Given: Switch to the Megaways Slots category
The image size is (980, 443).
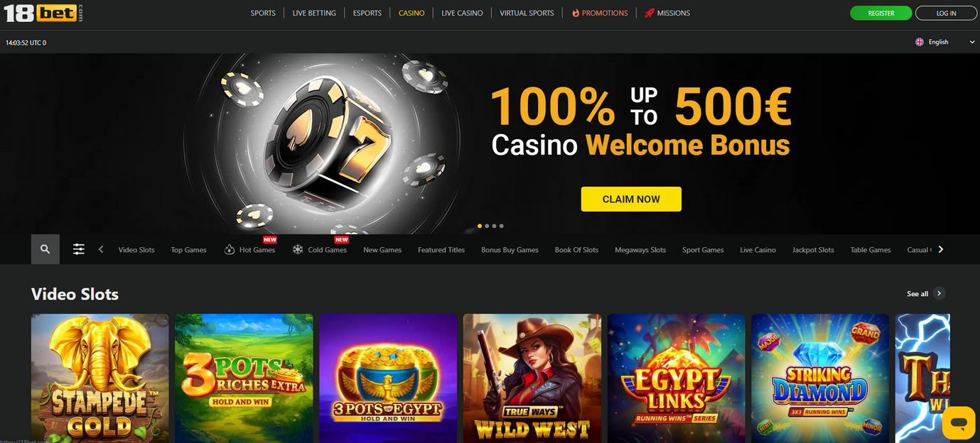Looking at the screenshot, I should (640, 250).
